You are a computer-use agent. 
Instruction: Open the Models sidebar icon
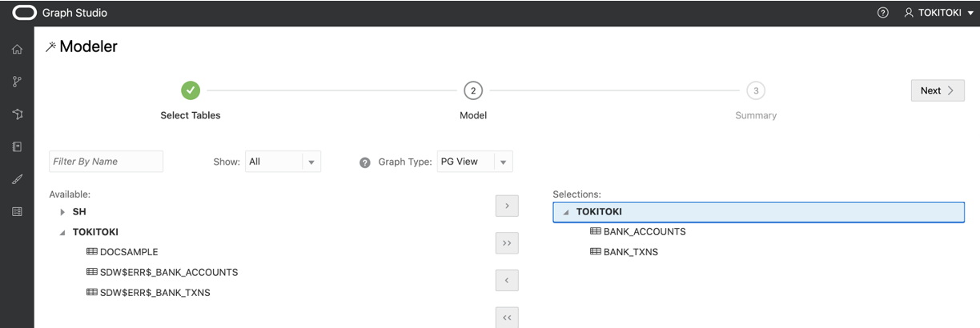point(17,82)
